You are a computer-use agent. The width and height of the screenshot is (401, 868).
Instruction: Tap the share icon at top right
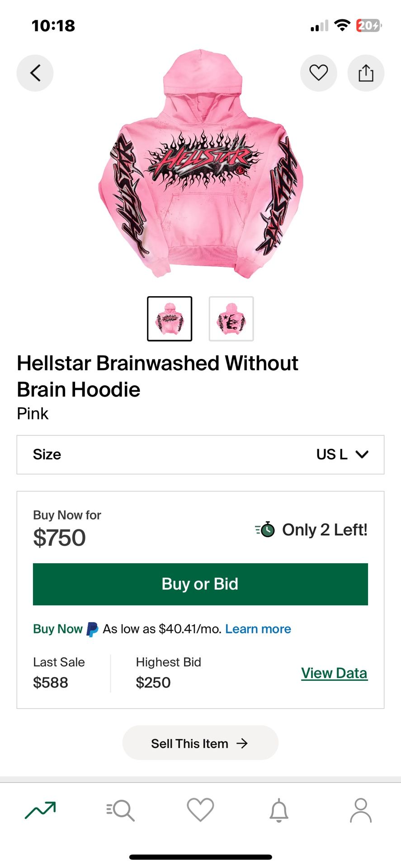[x=366, y=73]
